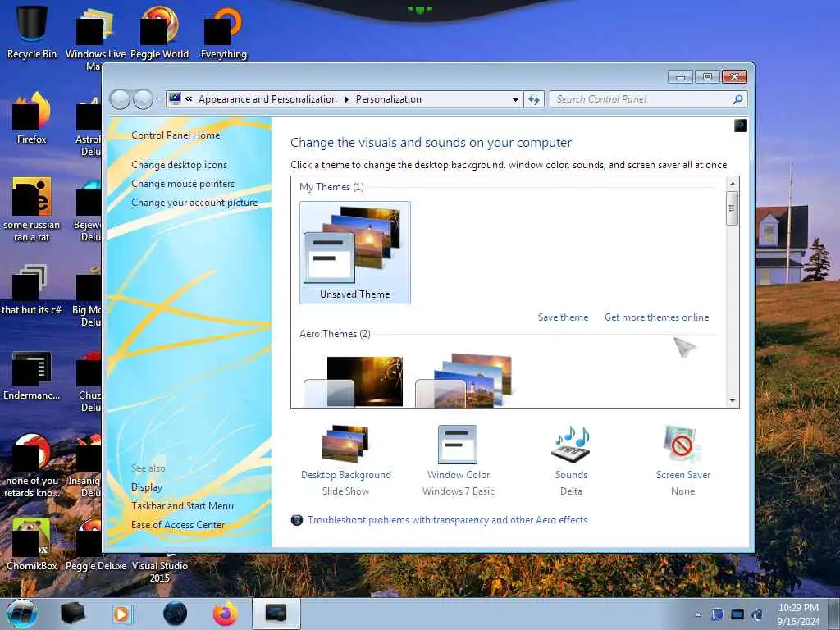840x630 pixels.
Task: Select the Firefox desktop icon
Action: point(32,118)
